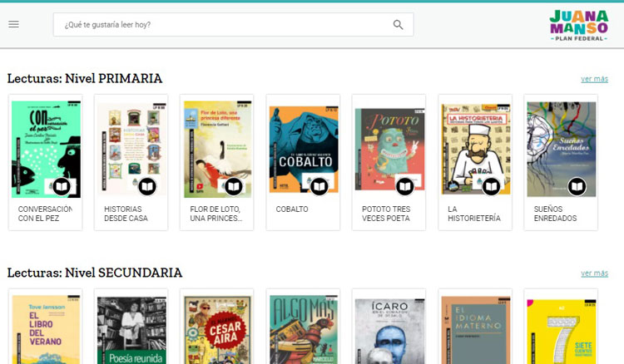
Task: Open the Siete cuentos yellow cover
Action: (x=562, y=332)
